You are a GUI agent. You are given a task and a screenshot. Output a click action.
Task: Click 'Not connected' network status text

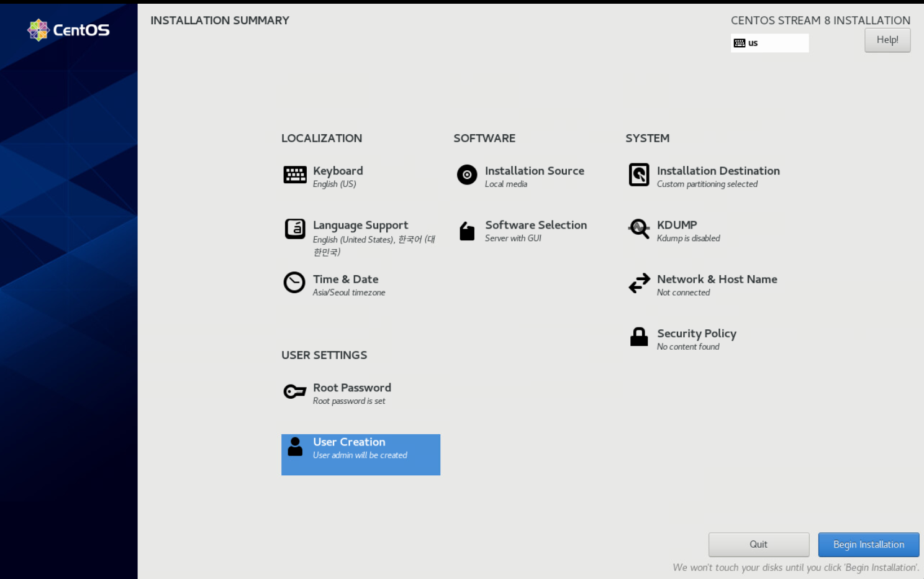(683, 293)
